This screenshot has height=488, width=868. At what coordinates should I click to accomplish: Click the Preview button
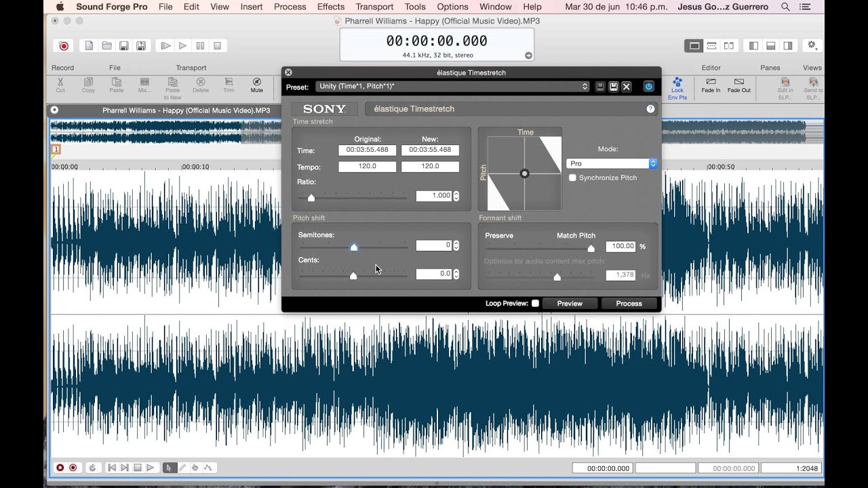point(570,304)
